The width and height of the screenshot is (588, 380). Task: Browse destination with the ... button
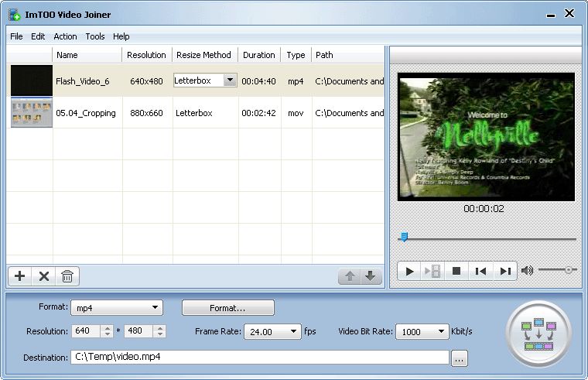point(460,358)
